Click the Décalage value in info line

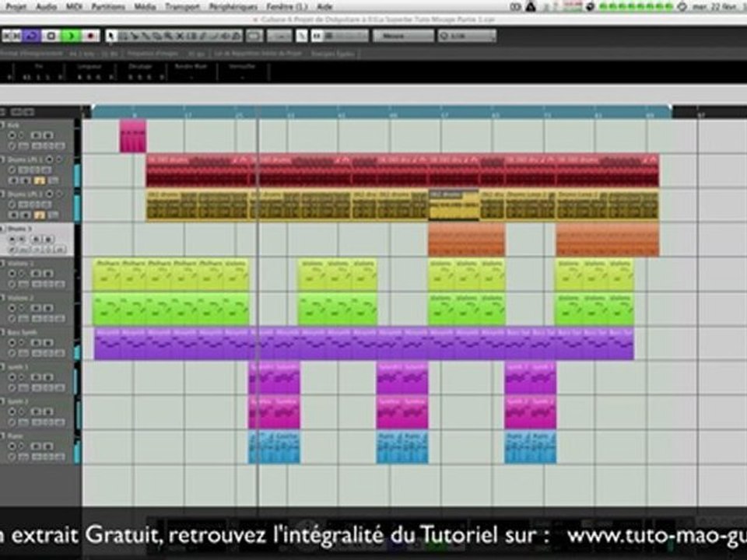pos(146,77)
